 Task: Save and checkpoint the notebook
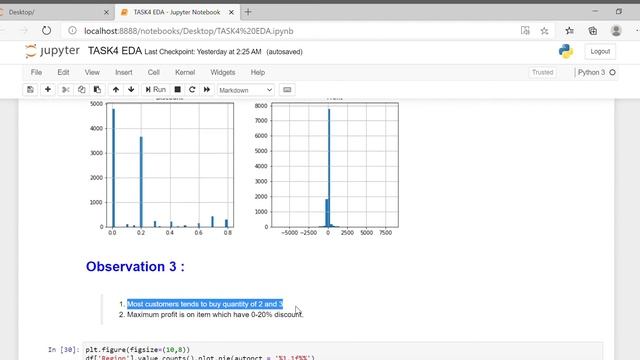coord(30,90)
